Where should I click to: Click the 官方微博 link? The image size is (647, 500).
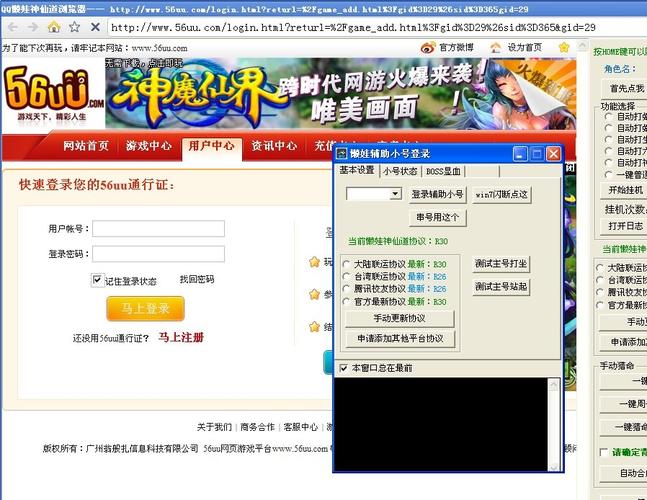(456, 47)
